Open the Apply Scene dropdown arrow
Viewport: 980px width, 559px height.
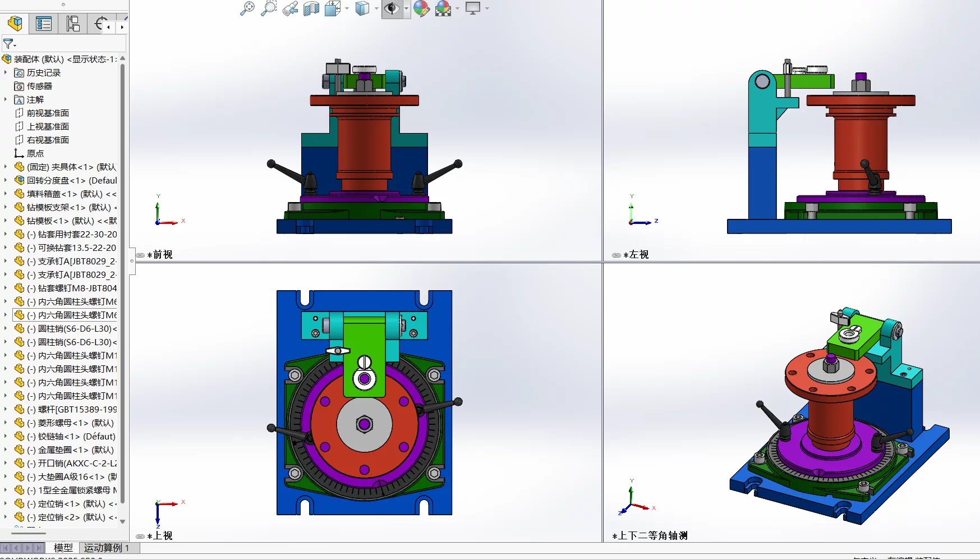tap(458, 8)
